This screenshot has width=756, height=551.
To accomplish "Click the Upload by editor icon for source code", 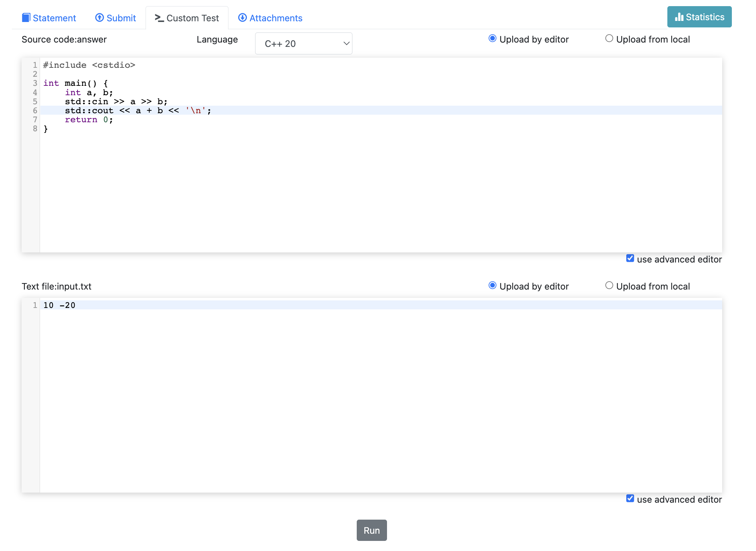I will point(492,39).
